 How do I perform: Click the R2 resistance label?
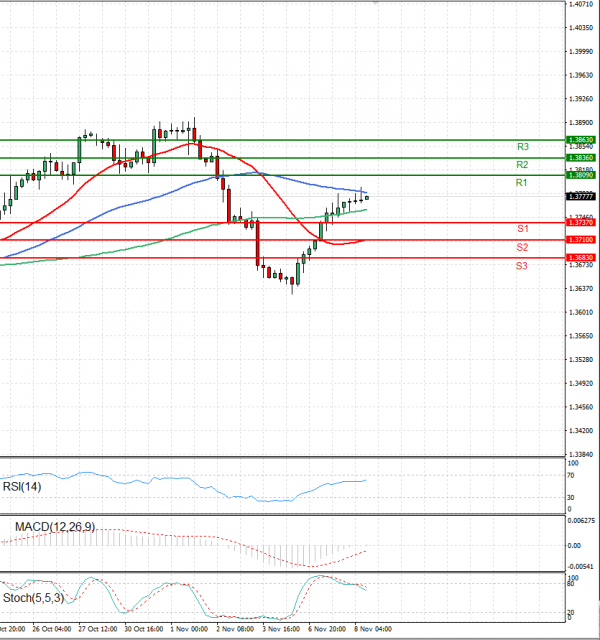(522, 164)
